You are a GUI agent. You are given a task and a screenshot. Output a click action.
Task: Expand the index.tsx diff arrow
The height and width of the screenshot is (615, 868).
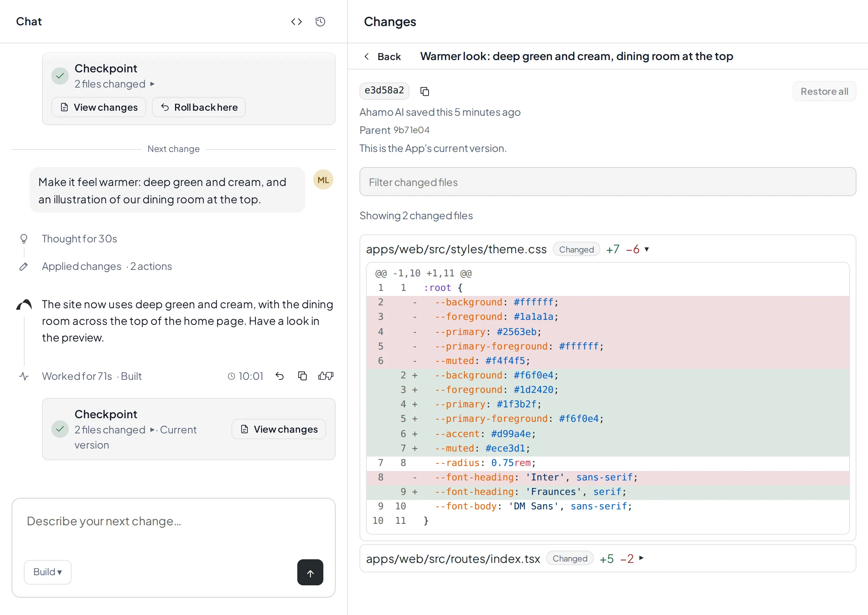(x=641, y=558)
